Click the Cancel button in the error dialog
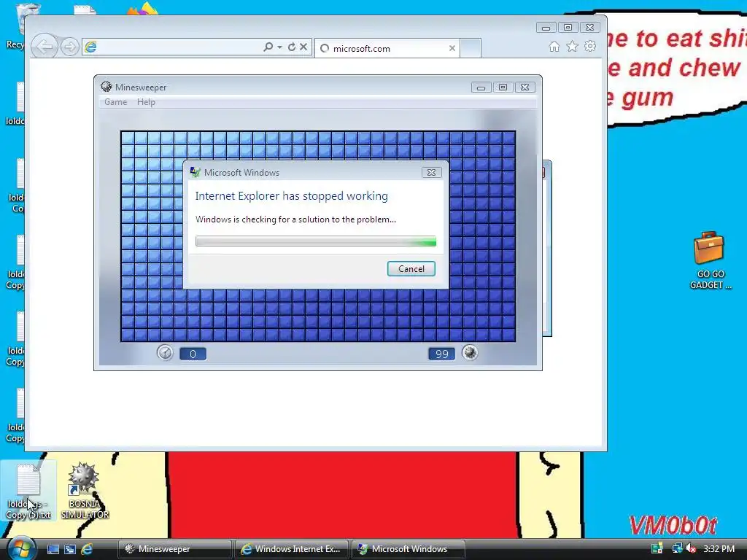747x560 pixels. (x=411, y=268)
